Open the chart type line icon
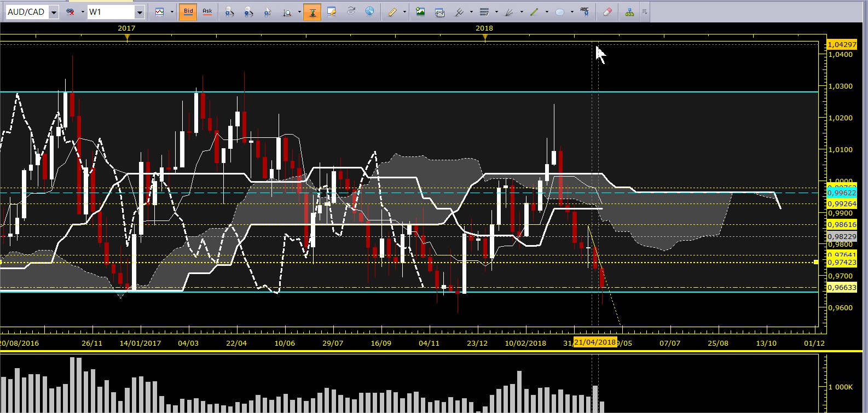 (159, 11)
